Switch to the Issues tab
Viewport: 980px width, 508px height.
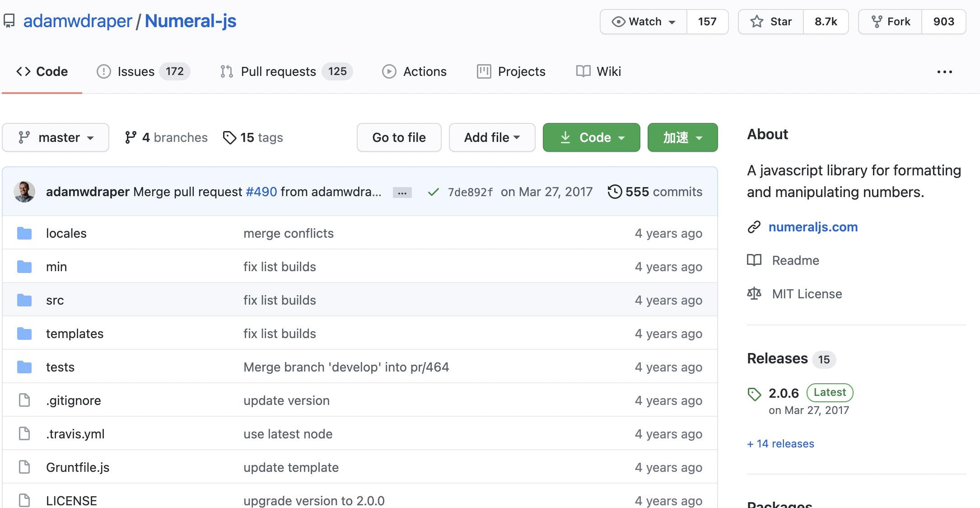(x=135, y=71)
